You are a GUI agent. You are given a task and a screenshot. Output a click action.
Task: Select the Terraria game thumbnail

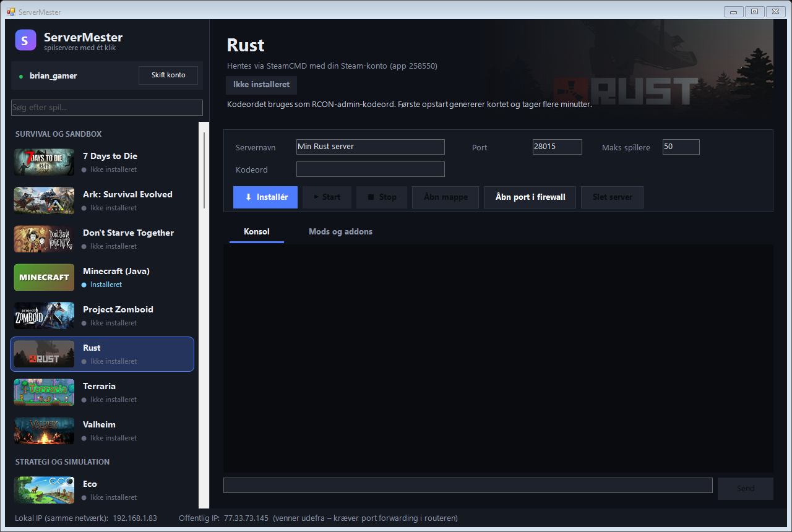(x=44, y=392)
